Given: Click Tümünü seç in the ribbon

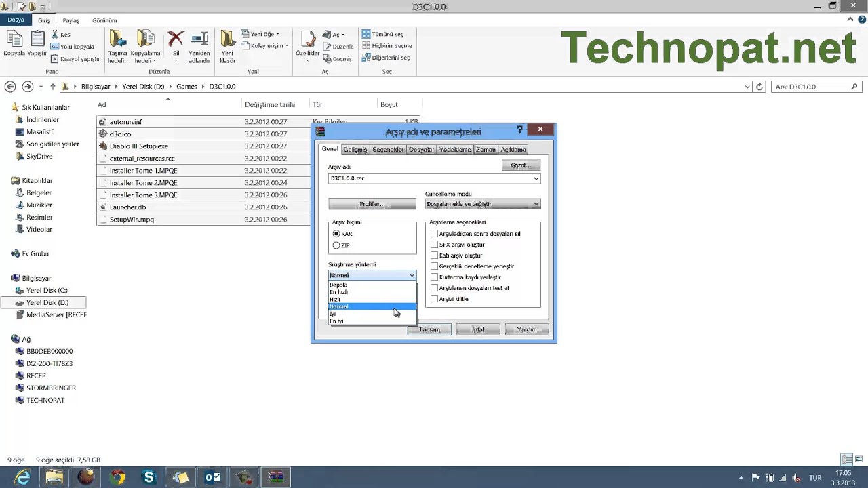Looking at the screenshot, I should (382, 34).
